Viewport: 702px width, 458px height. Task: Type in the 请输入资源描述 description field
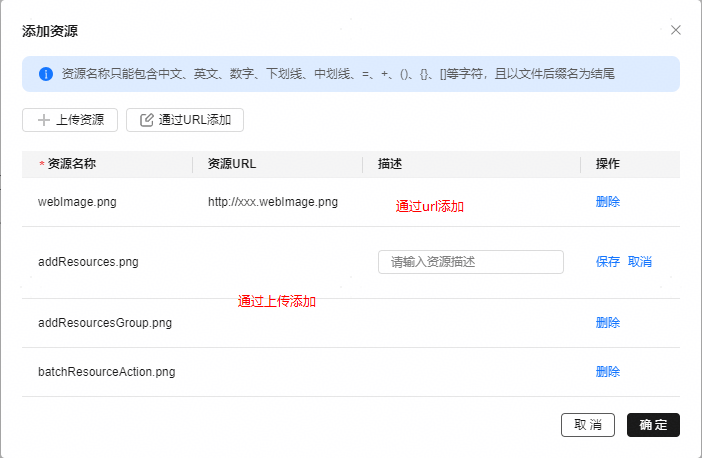(470, 262)
